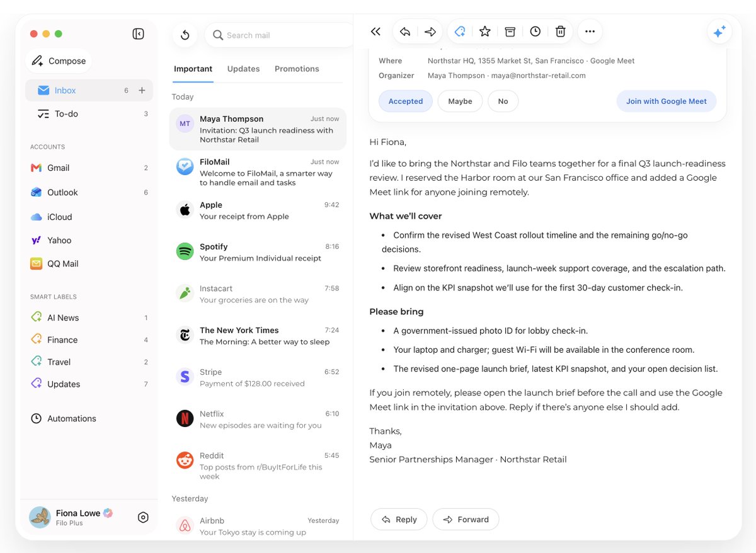Star this email
The height and width of the screenshot is (553, 756).
pos(485,31)
